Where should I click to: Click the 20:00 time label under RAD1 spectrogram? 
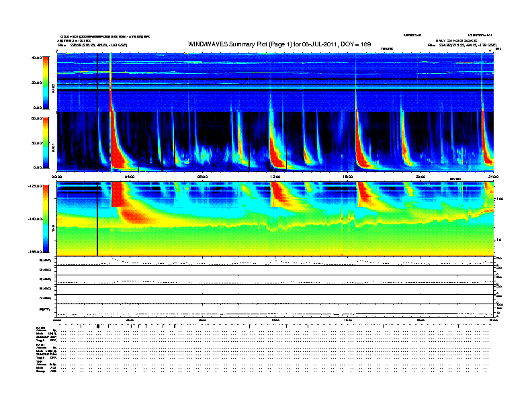pos(420,177)
